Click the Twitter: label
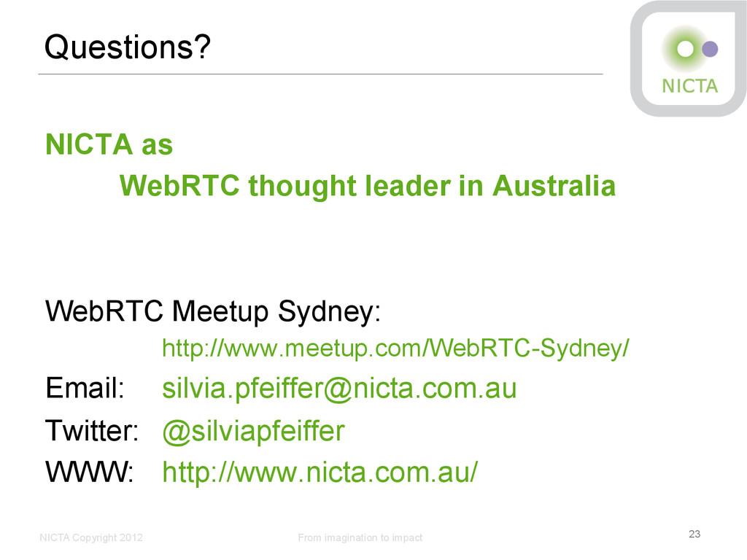This screenshot has height=560, width=747. click(92, 431)
